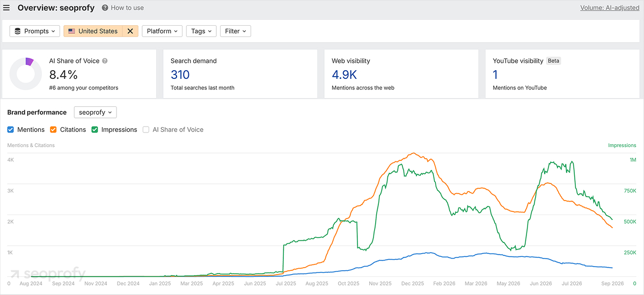
Task: Click Volume: AI-adjusted link
Action: coord(609,8)
